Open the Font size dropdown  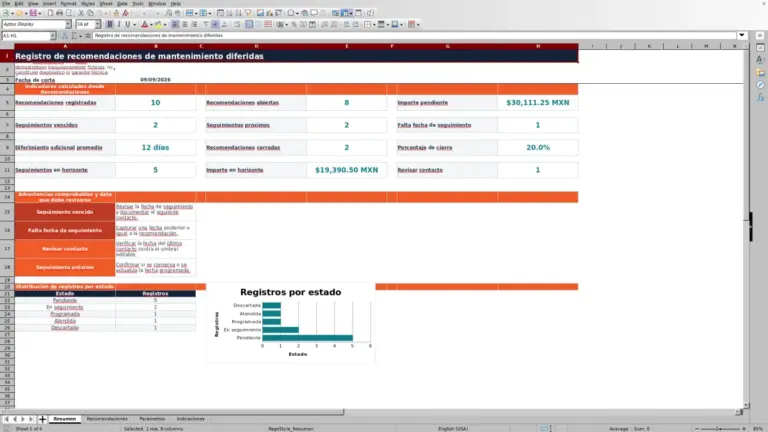coord(97,24)
